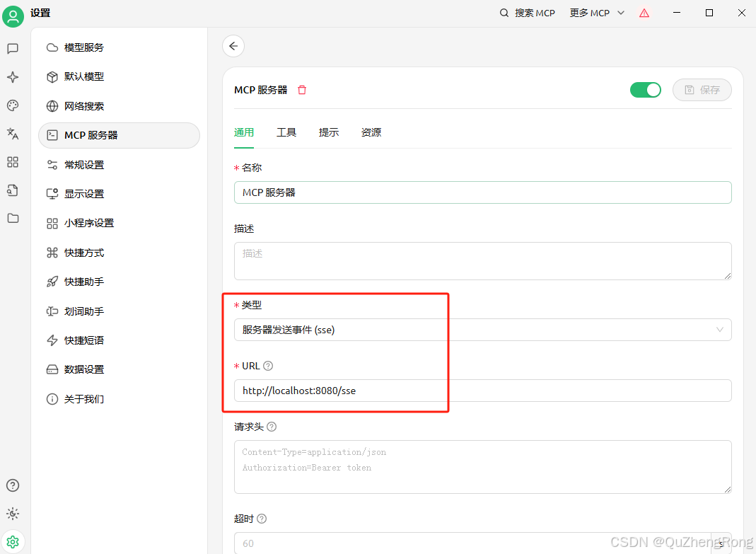The width and height of the screenshot is (756, 554).
Task: Click 搜索 MCP search button
Action: coord(528,13)
